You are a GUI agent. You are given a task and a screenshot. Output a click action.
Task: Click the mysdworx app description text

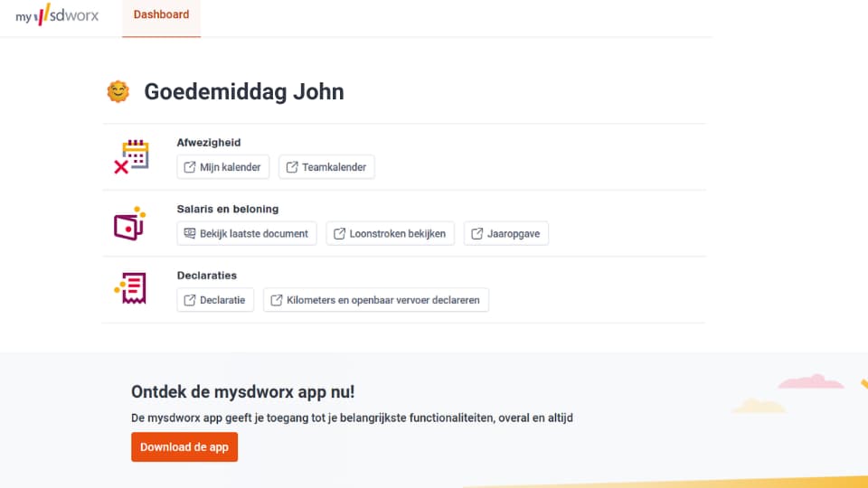coord(352,418)
